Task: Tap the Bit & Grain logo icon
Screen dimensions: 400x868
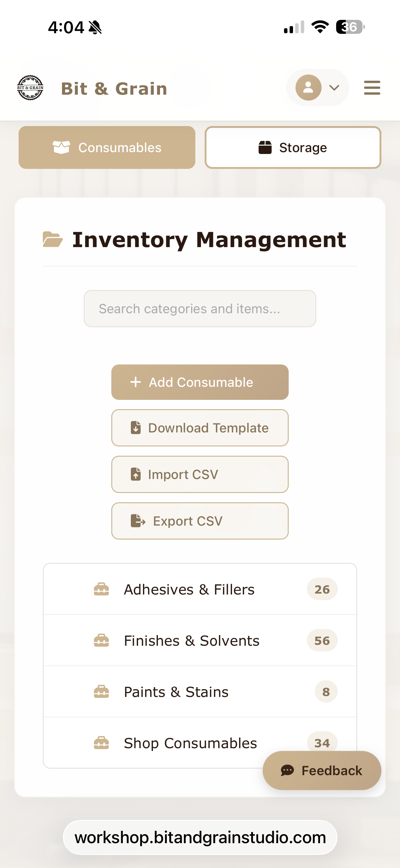Action: pyautogui.click(x=30, y=88)
